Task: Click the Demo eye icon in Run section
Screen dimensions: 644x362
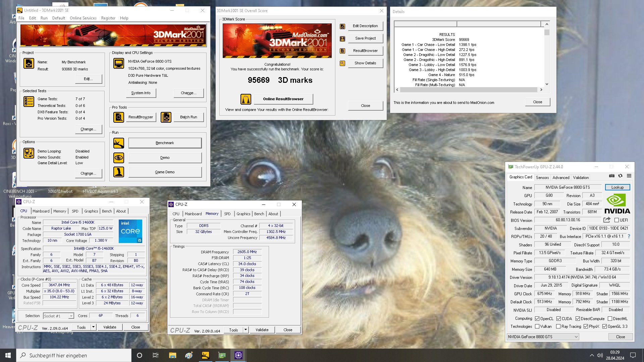Action: 118,158
